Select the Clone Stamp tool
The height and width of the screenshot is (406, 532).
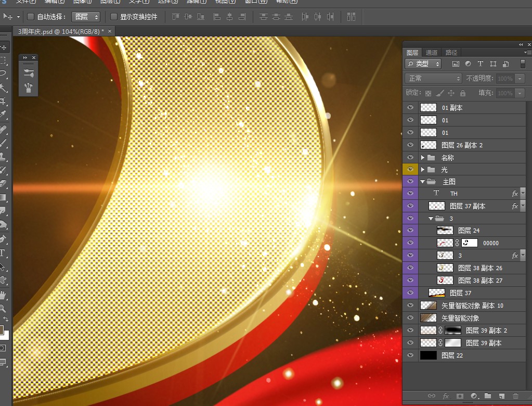(x=3, y=157)
